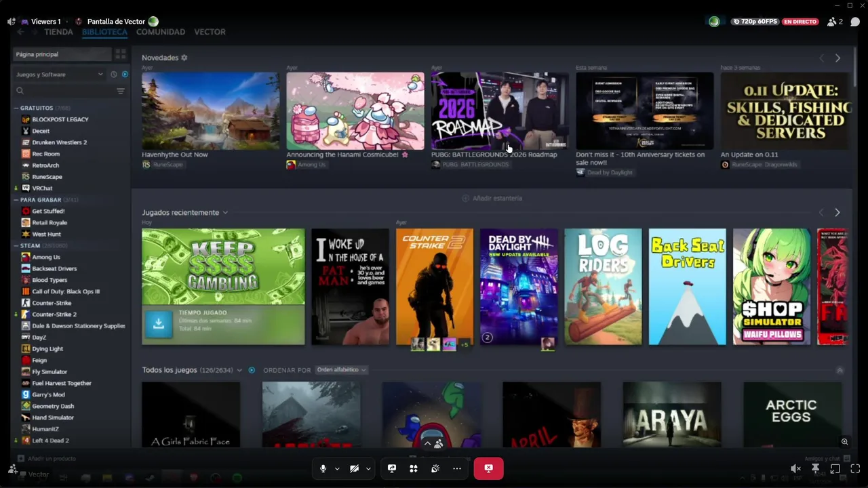Screen dimensions: 868x488
Task: Open the Dead by Daylight cover in recent games
Action: tap(519, 287)
